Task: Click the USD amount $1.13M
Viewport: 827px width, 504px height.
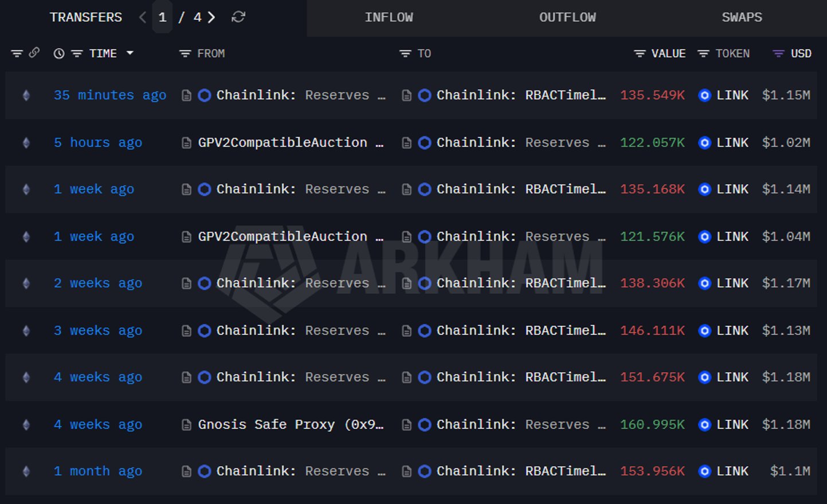Action: [x=786, y=330]
